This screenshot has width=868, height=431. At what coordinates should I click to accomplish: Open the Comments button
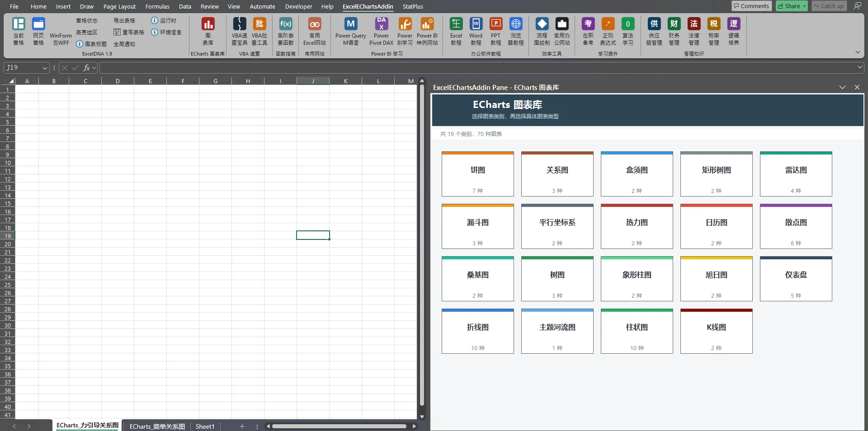coord(751,6)
